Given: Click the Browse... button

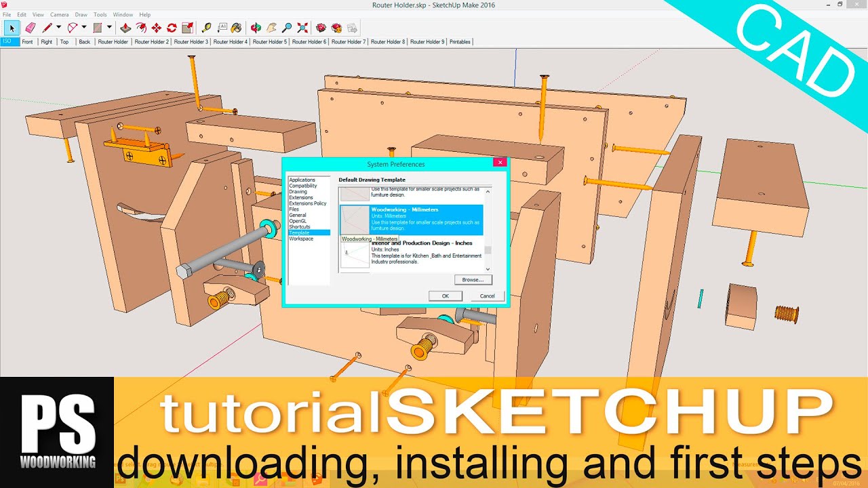Looking at the screenshot, I should pyautogui.click(x=473, y=279).
